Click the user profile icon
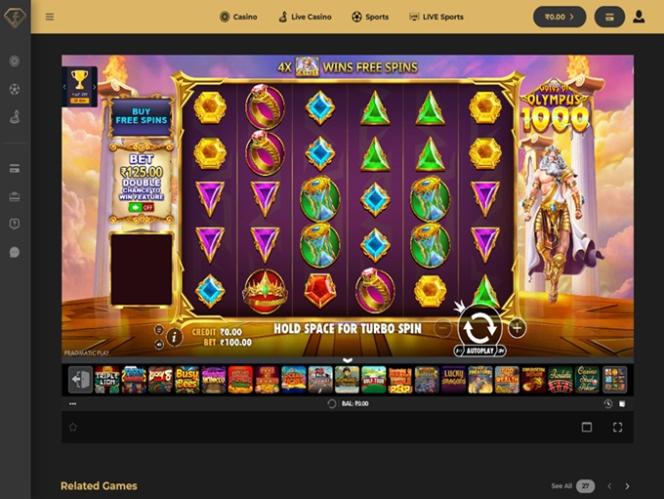 pos(639,17)
